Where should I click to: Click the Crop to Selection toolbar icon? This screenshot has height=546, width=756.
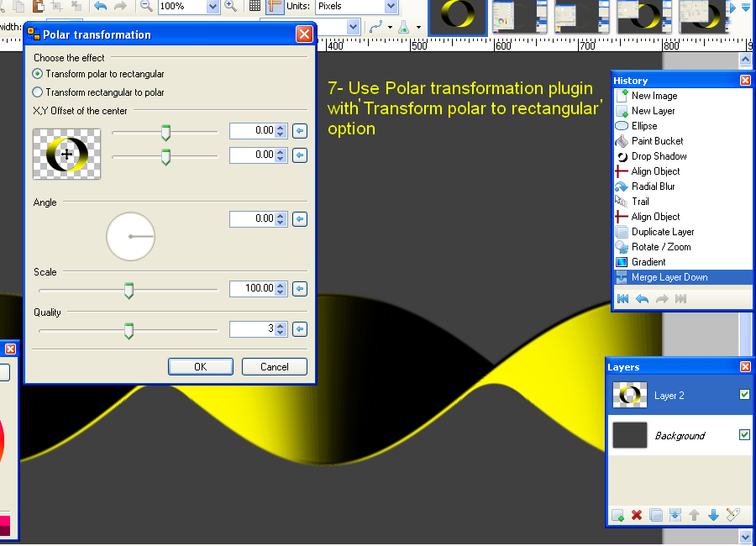[x=57, y=6]
